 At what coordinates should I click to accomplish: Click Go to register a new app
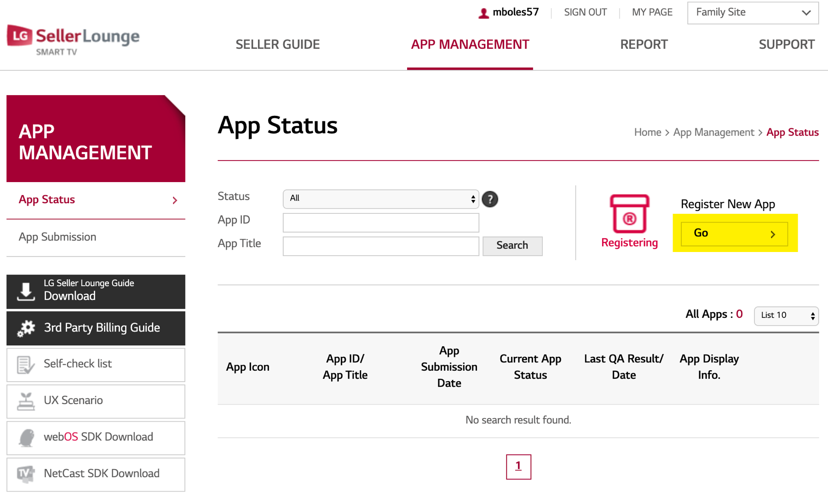click(734, 234)
